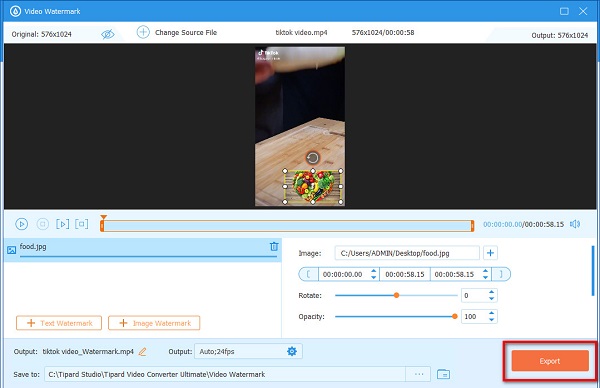Click the Opacity value field

(474, 316)
